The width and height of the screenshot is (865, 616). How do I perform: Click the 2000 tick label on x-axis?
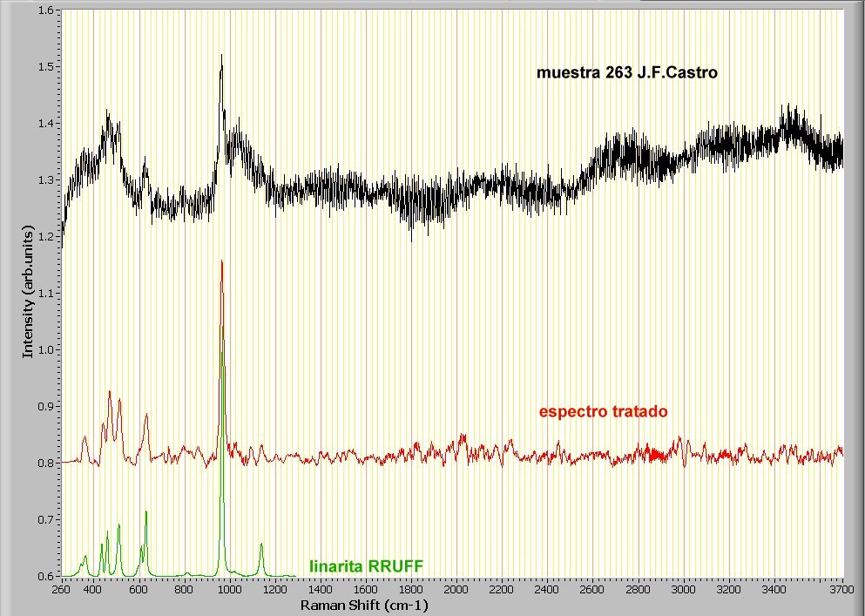point(456,590)
